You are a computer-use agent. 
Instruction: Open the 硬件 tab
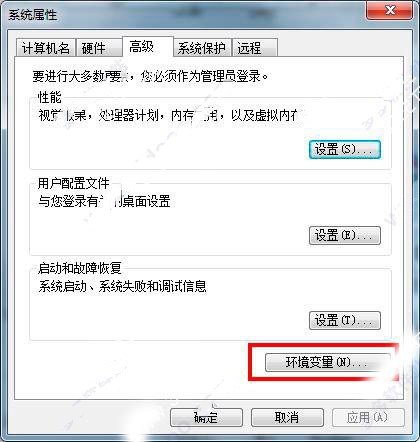coord(99,48)
